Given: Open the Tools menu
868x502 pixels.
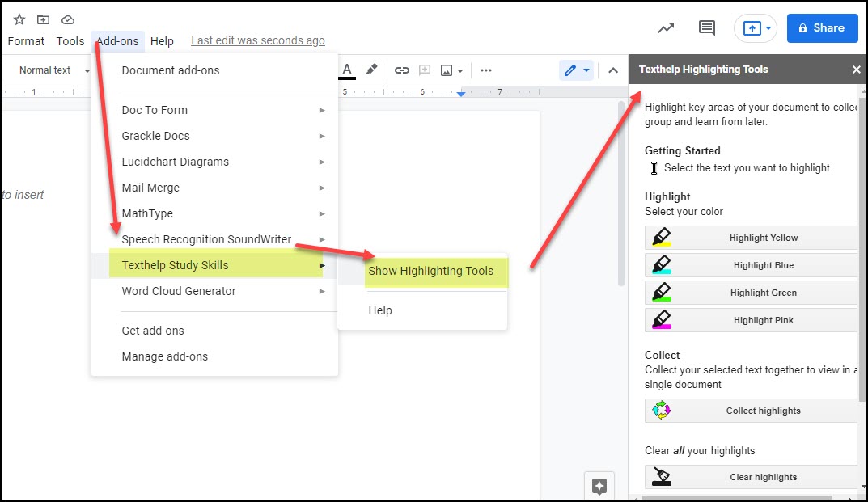Looking at the screenshot, I should point(70,41).
